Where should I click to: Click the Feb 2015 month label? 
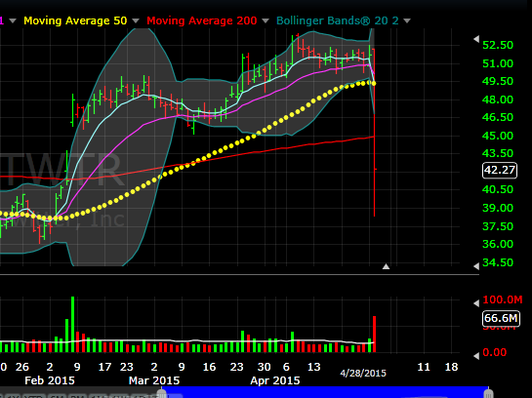[x=50, y=380]
